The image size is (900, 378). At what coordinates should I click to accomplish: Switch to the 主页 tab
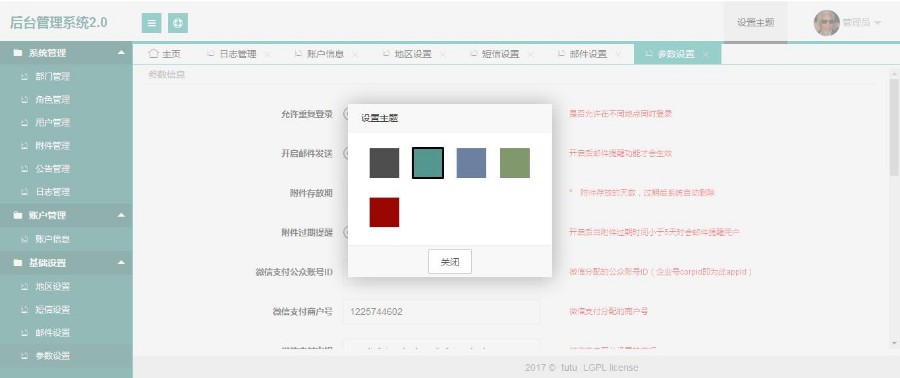164,54
